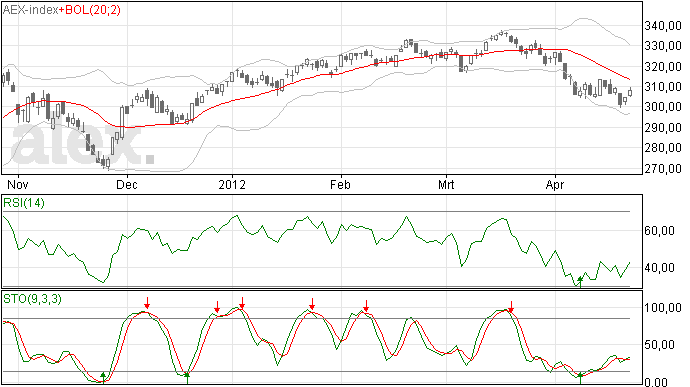Click the 0,00 level on the stochastic axis

point(656,382)
